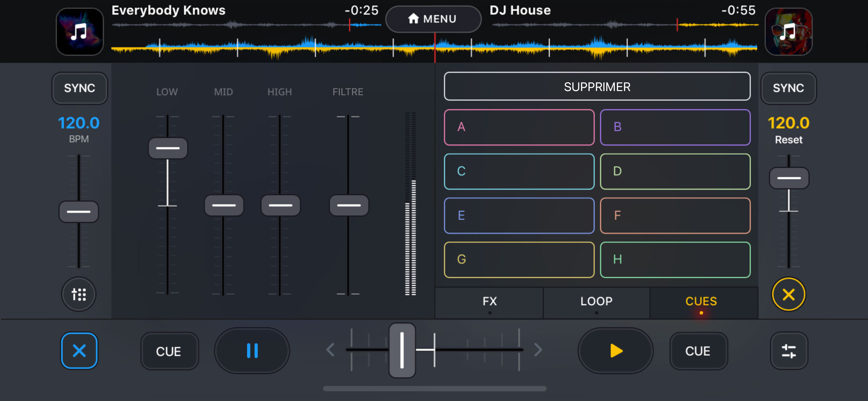Click the SUPPRIMER button

(597, 87)
